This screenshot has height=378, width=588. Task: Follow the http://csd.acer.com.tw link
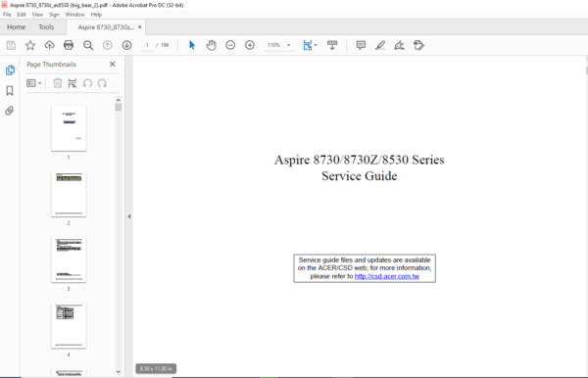coord(387,276)
